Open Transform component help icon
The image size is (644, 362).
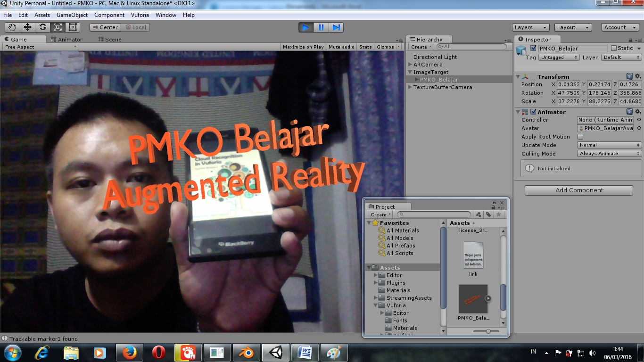click(x=629, y=76)
